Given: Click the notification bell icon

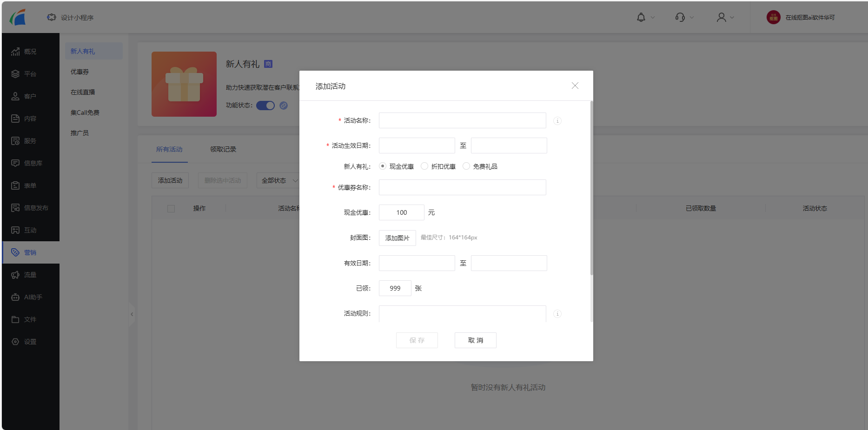Looking at the screenshot, I should tap(641, 18).
